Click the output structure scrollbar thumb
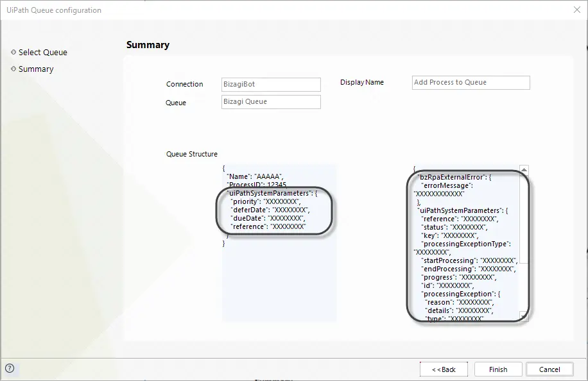The width and height of the screenshot is (588, 381). click(524, 219)
